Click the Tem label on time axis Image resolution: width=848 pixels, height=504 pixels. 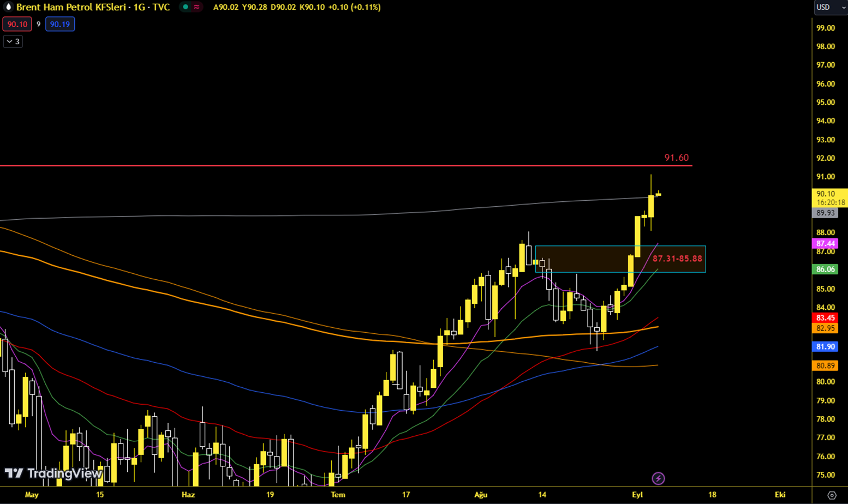(x=338, y=495)
